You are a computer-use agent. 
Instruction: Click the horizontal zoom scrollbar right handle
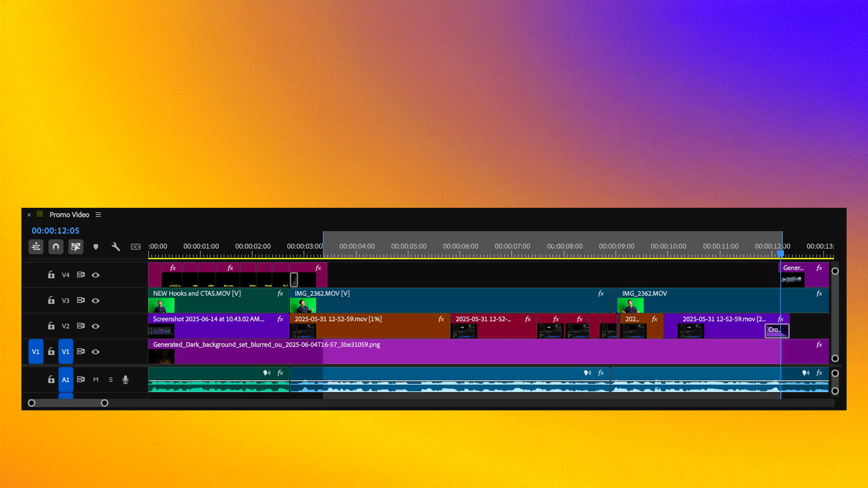(104, 403)
